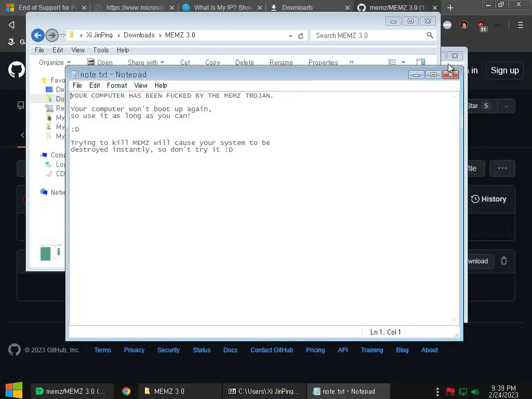Select Downloads in the breadcrumb path
The width and height of the screenshot is (532, 399).
pyautogui.click(x=139, y=35)
